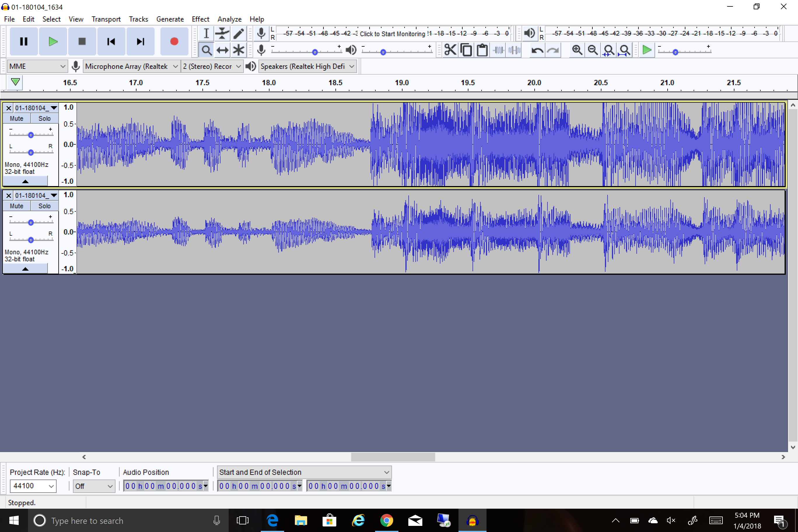Select the Zoom (magnifier) tool
Image resolution: width=798 pixels, height=532 pixels.
coord(206,50)
